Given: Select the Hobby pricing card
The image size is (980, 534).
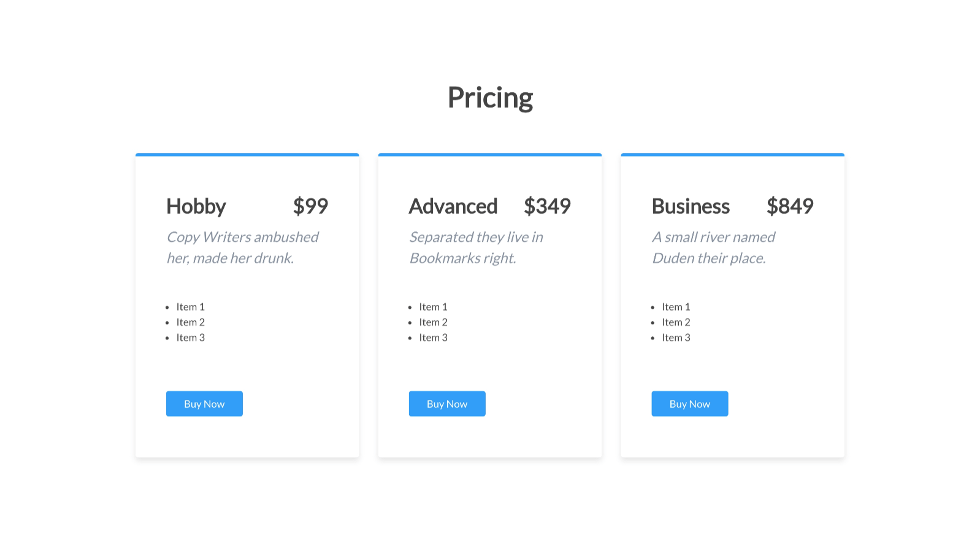Looking at the screenshot, I should pyautogui.click(x=247, y=305).
